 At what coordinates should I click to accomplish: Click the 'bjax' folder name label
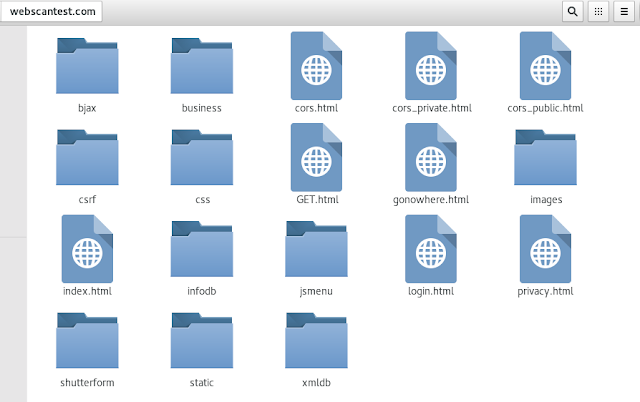(x=87, y=108)
